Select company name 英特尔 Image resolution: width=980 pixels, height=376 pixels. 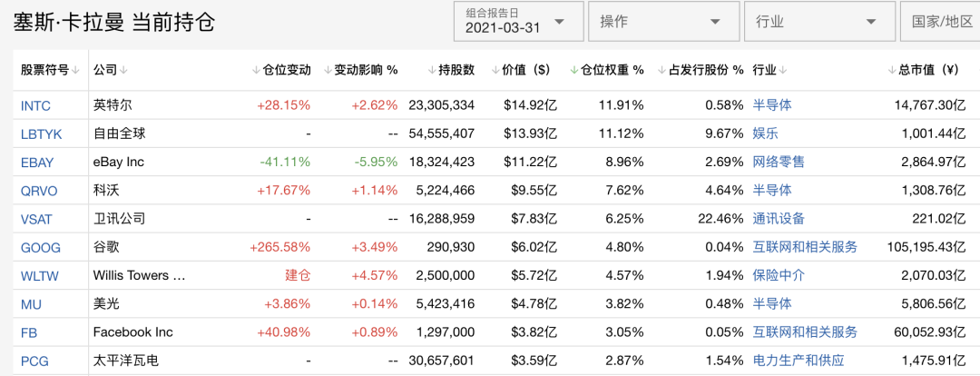113,105
